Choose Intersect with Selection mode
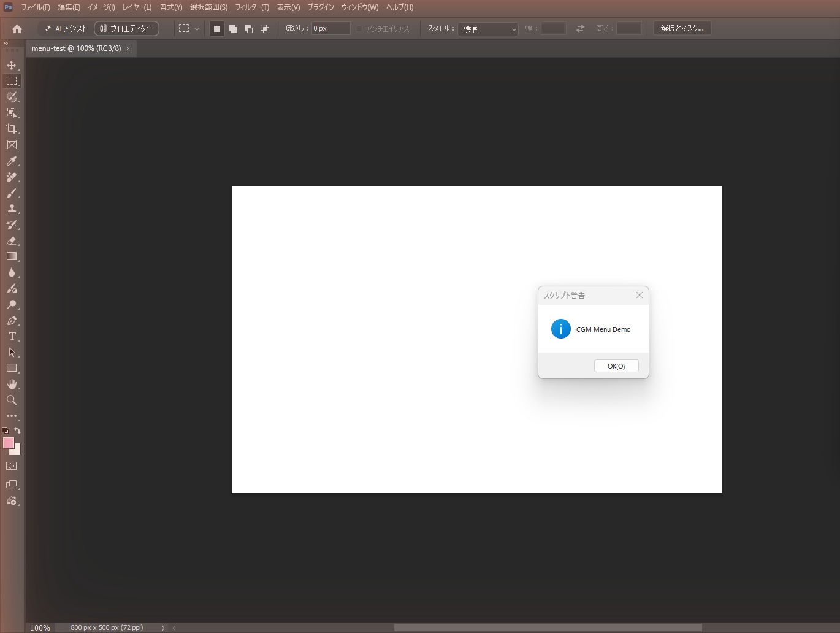 (265, 28)
